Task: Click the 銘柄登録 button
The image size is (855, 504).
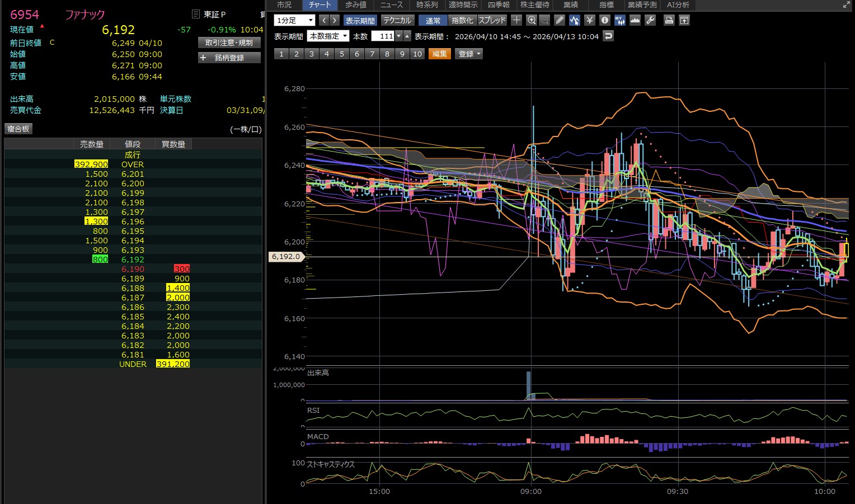Action: point(229,58)
